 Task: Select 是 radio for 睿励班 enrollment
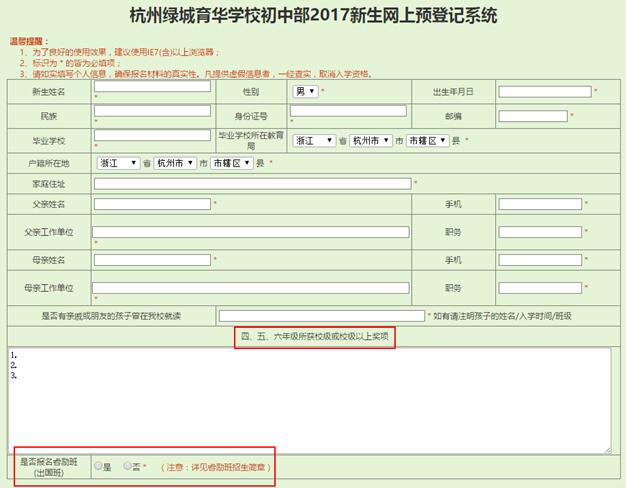98,466
